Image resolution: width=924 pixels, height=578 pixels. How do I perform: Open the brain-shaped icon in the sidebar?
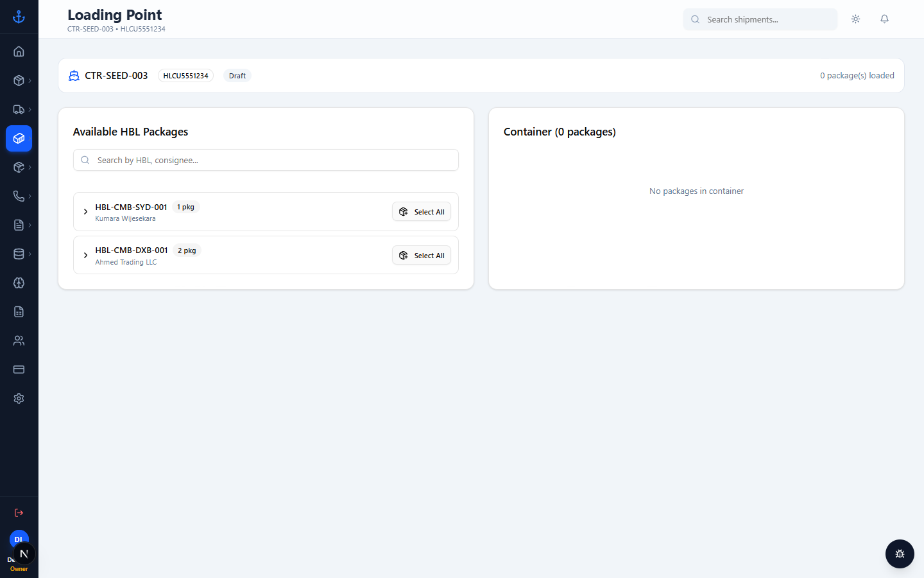[x=19, y=283]
